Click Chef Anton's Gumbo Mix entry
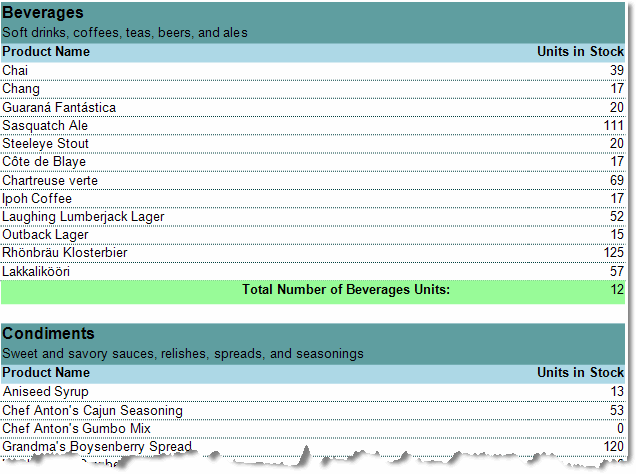Screen dimensions: 636x474 [x=73, y=428]
